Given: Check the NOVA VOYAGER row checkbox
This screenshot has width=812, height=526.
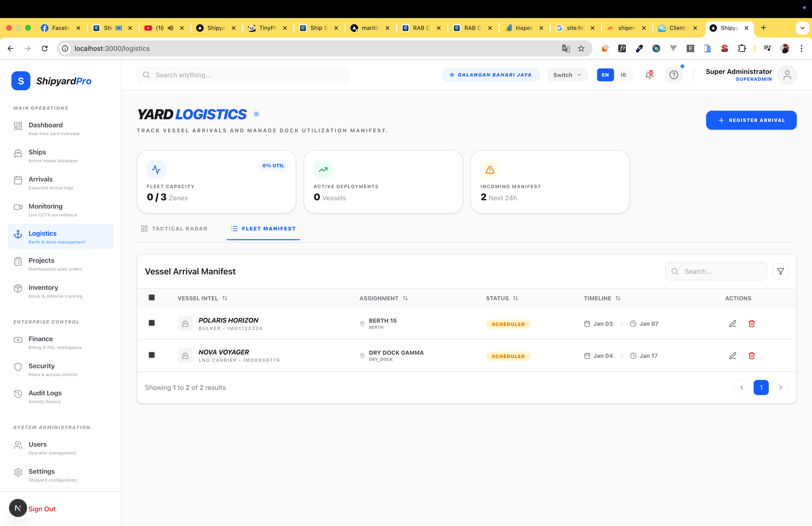Looking at the screenshot, I should tap(152, 355).
